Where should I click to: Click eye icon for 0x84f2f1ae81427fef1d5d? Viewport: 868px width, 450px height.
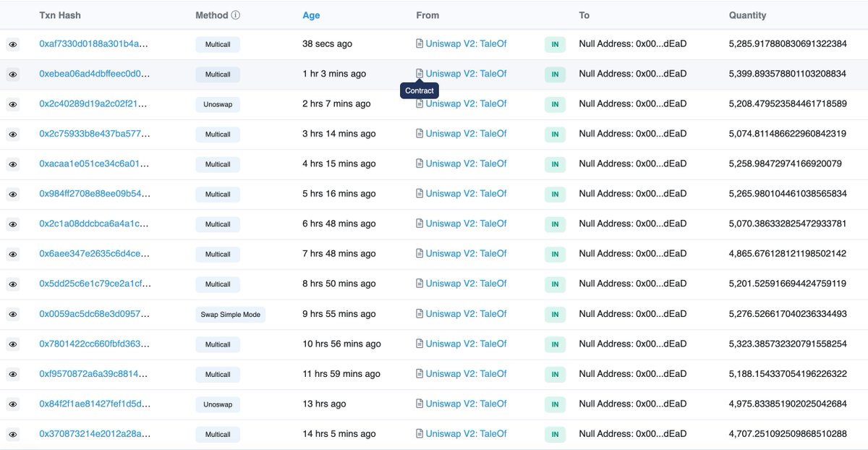(x=13, y=404)
